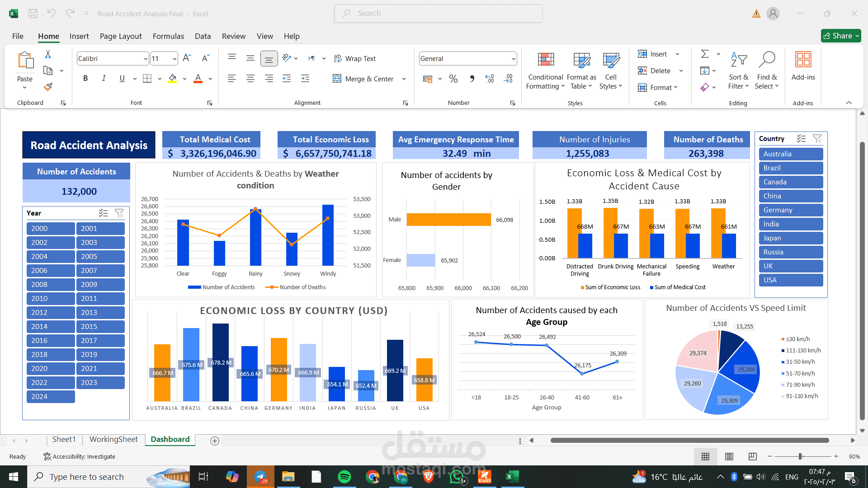Click the Percent Style icon
This screenshot has height=488, width=868.
click(x=453, y=79)
